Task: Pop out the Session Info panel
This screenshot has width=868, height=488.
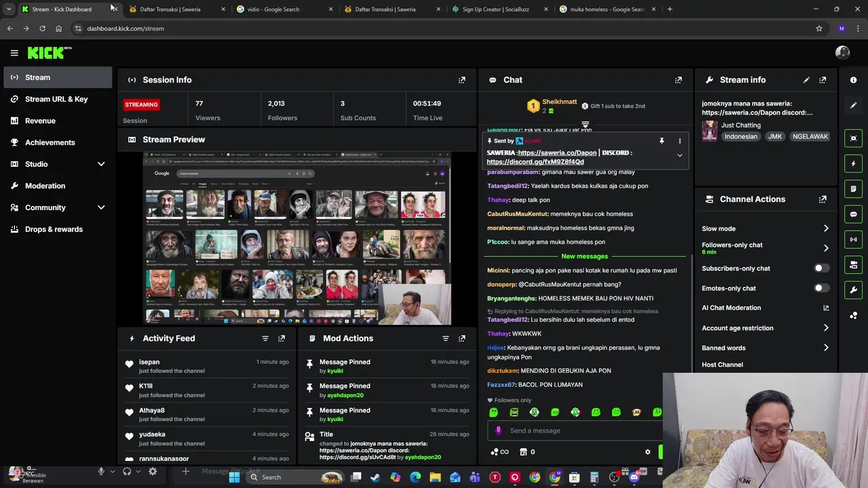Action: point(462,80)
